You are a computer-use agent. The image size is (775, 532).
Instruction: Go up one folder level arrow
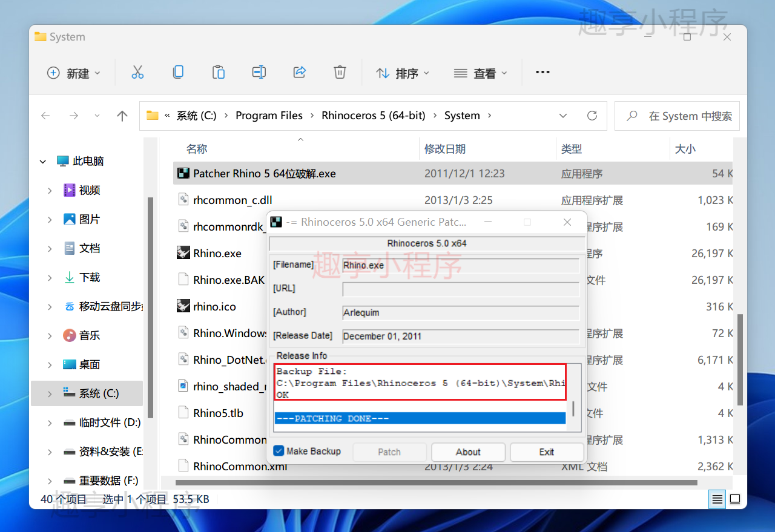[x=122, y=116]
